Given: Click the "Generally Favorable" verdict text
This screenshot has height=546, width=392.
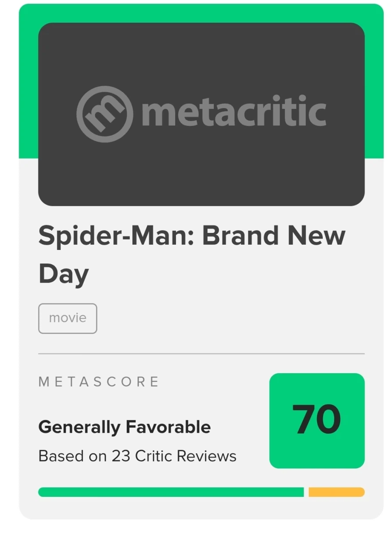Looking at the screenshot, I should 125,427.
